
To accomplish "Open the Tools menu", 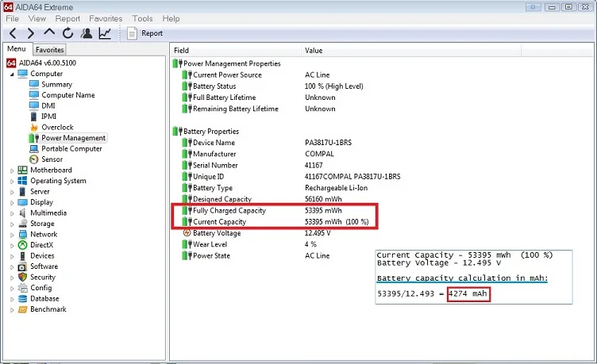I will pyautogui.click(x=142, y=19).
